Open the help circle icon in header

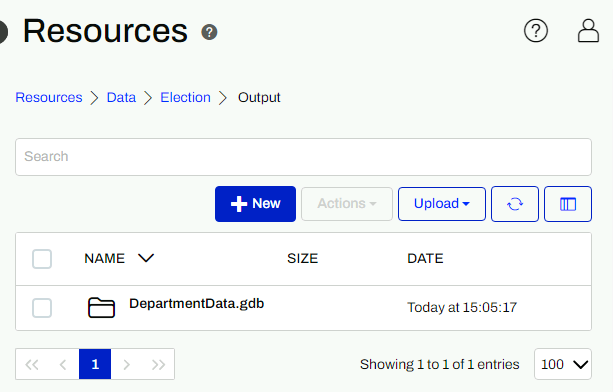click(x=536, y=30)
